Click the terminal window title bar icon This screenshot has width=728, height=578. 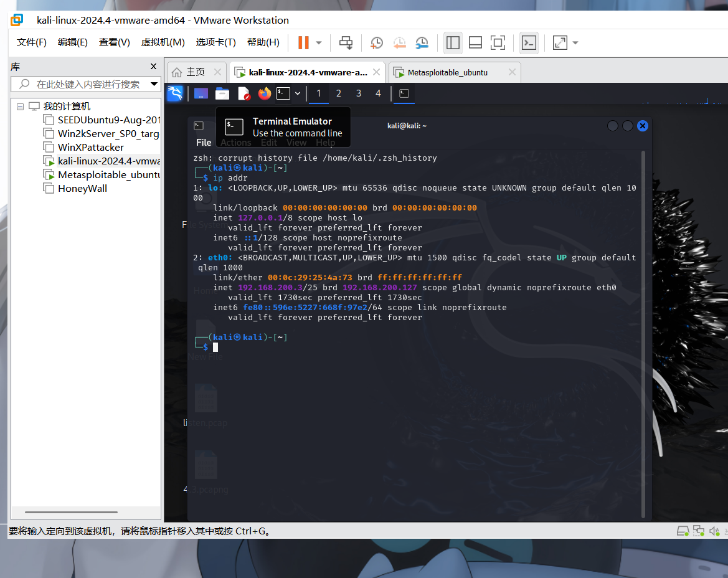199,126
